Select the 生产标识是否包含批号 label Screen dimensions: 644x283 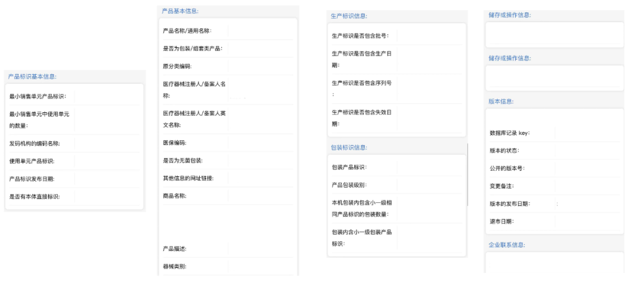[360, 36]
